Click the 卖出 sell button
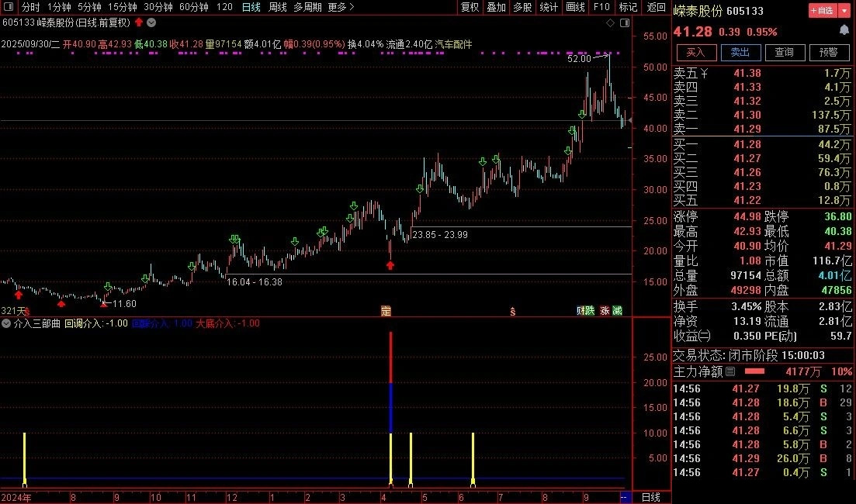 pyautogui.click(x=740, y=53)
